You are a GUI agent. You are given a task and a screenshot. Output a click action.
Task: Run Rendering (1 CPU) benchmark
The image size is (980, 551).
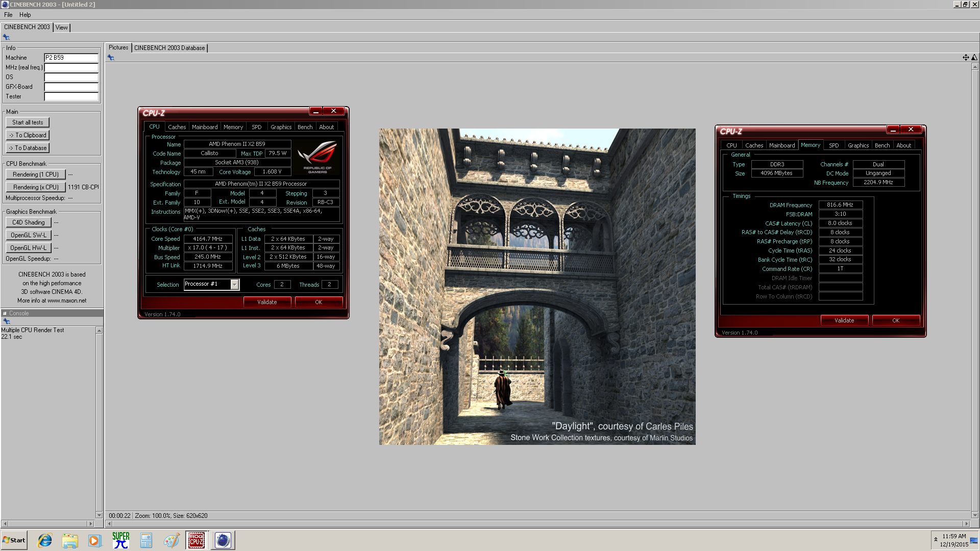point(36,174)
